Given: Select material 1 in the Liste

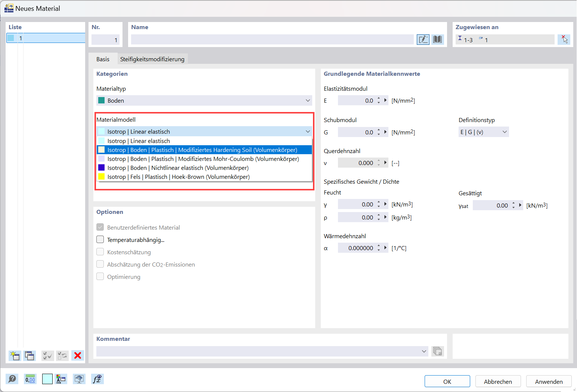Looking at the screenshot, I should pyautogui.click(x=46, y=38).
